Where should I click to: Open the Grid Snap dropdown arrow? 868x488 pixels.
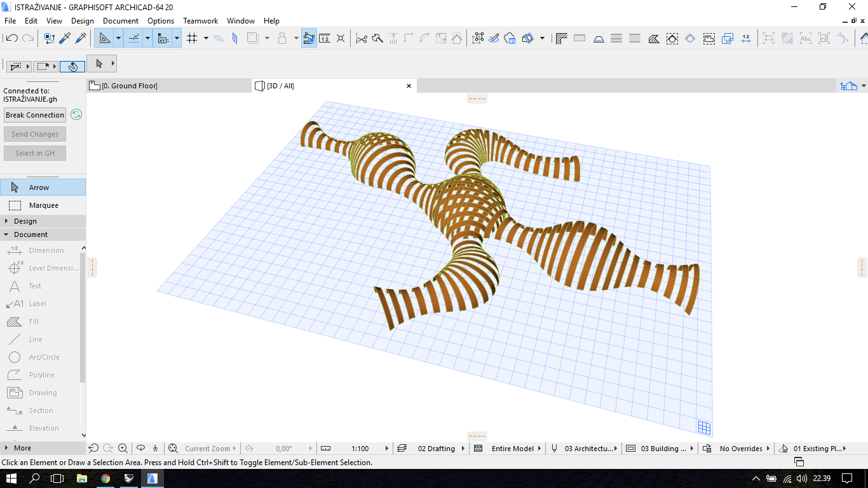point(206,38)
